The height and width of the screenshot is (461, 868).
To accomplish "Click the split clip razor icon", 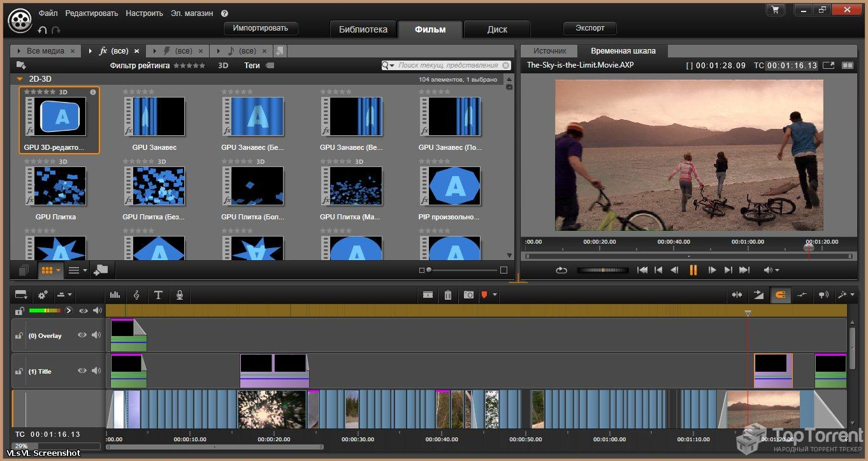I will pos(428,295).
